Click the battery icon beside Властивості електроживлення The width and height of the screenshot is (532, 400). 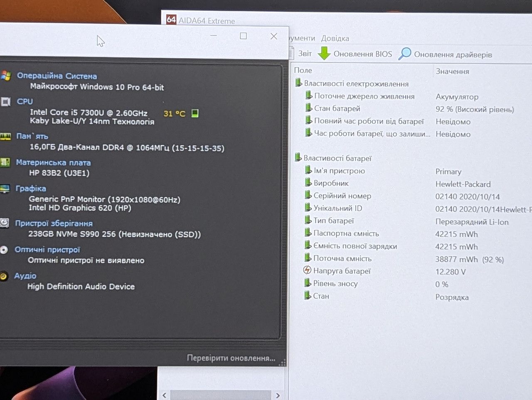tap(298, 83)
